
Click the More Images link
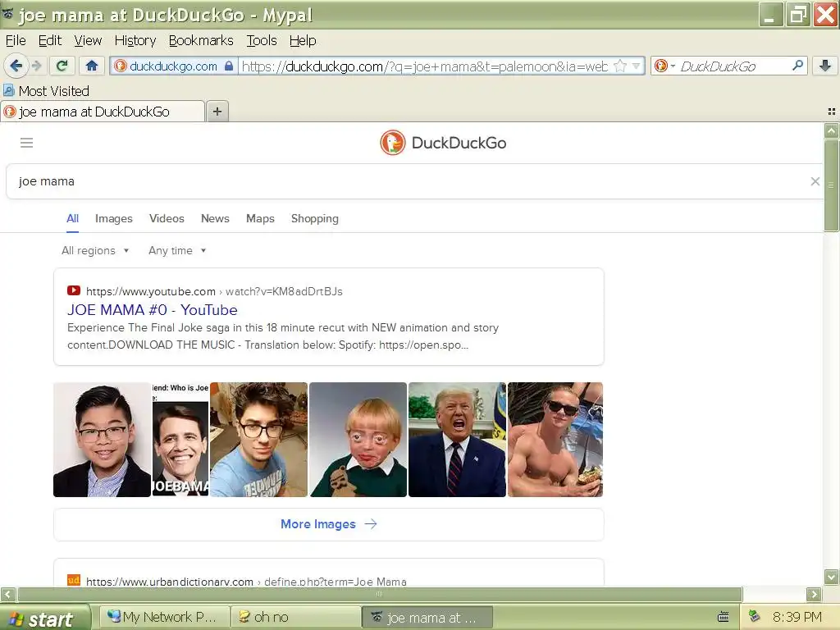click(328, 524)
